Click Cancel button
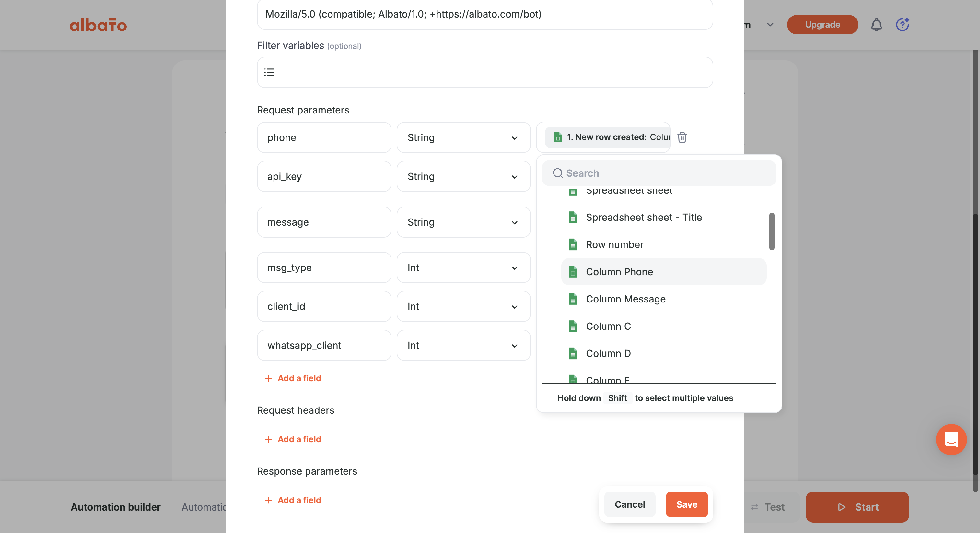Viewport: 980px width, 533px height. 630,504
